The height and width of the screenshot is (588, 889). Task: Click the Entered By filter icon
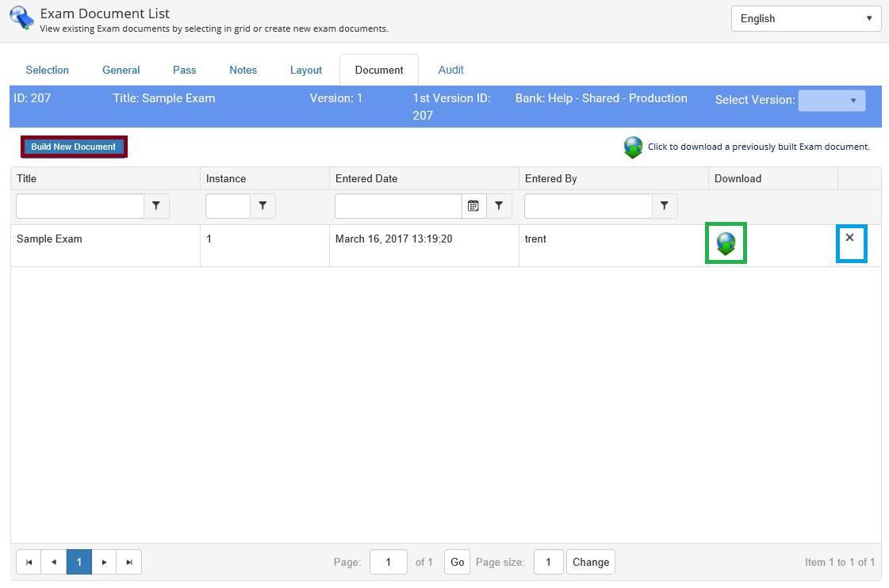665,206
